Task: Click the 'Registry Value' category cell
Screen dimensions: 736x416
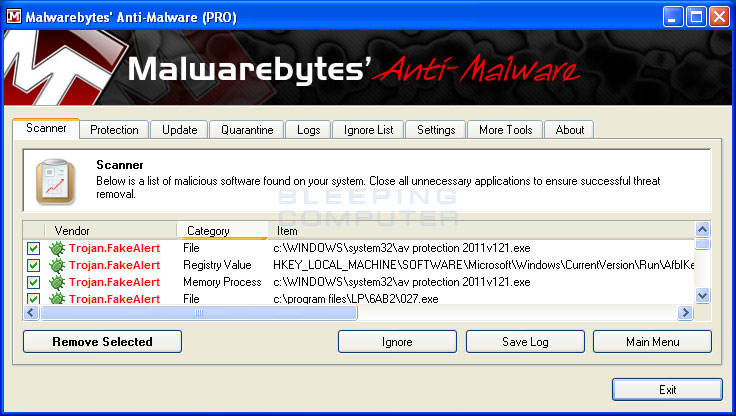Action: (217, 265)
